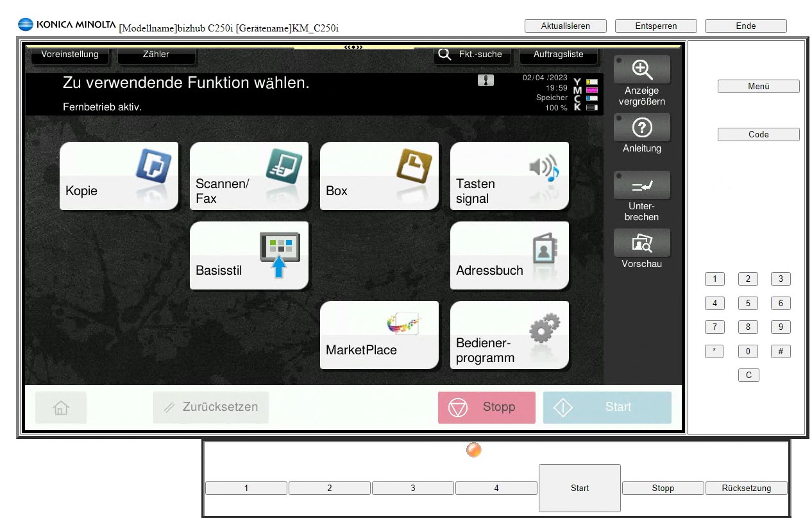Click the toner level color indicators
The height and width of the screenshot is (518, 812).
(586, 94)
